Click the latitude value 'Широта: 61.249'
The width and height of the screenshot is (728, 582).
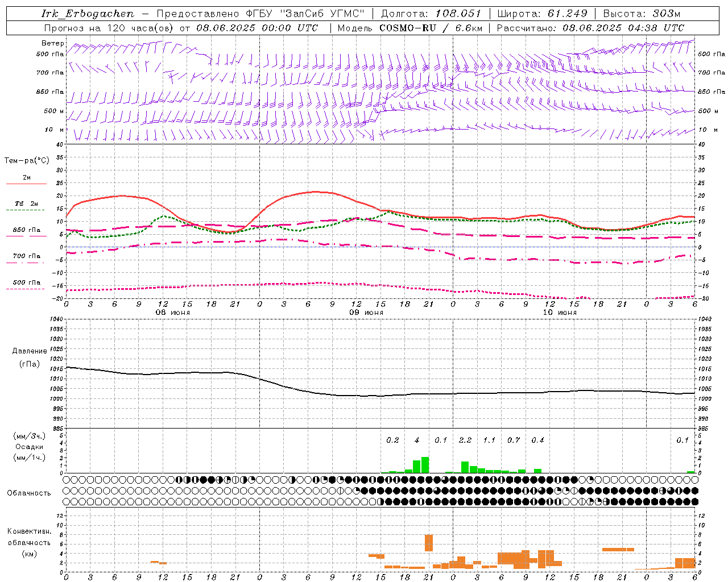pos(542,14)
